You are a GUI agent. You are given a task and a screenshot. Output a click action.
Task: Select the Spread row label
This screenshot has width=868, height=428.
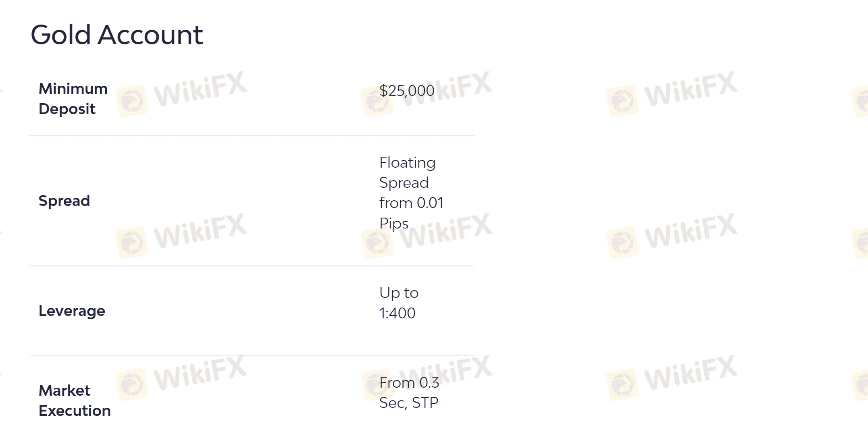[x=64, y=201]
